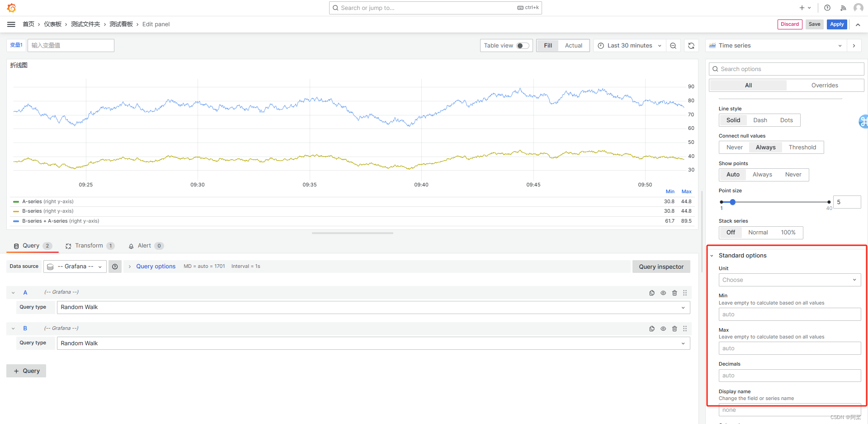Focus the Min value field
Image resolution: width=868 pixels, height=424 pixels.
790,314
